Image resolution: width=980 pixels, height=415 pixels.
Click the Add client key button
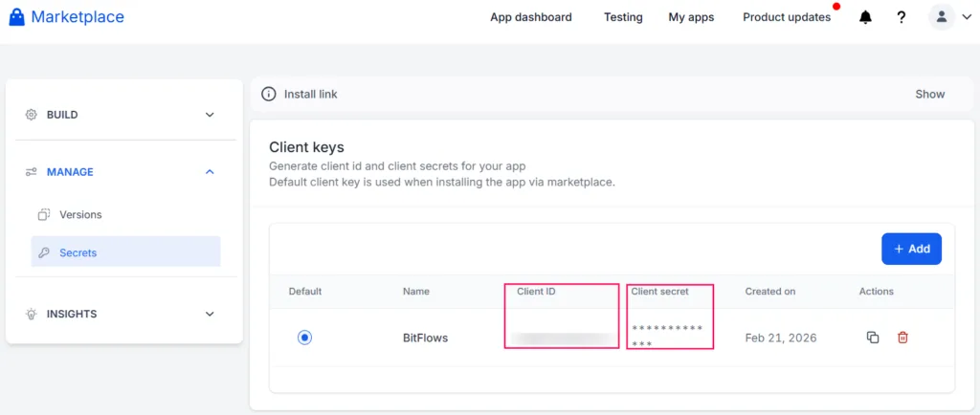tap(911, 249)
